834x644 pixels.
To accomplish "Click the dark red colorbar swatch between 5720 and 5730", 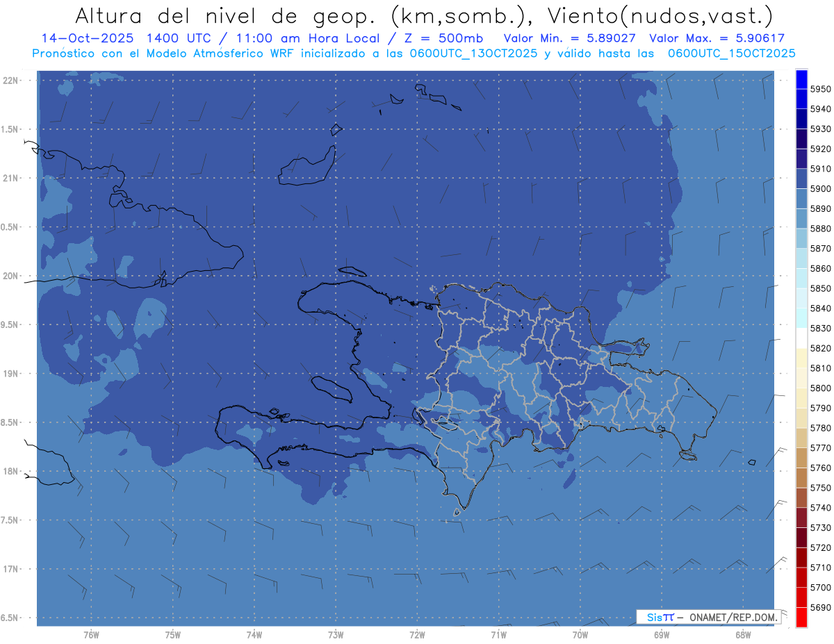I will (801, 537).
